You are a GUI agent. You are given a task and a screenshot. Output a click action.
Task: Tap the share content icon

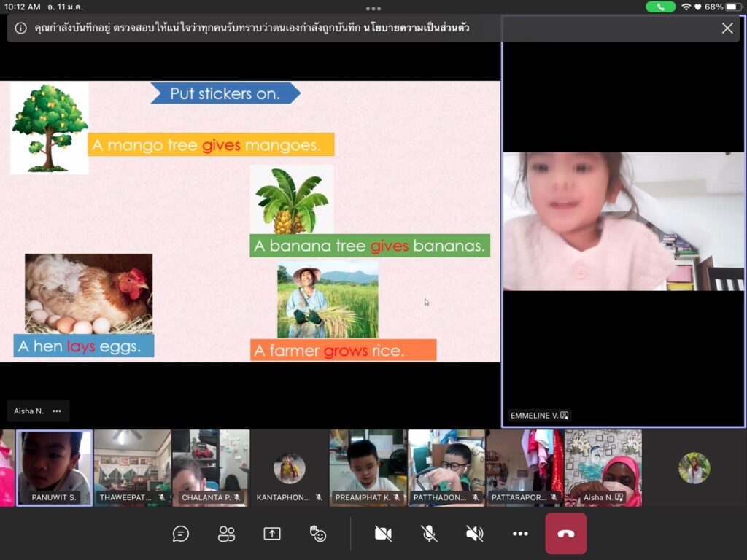pos(272,534)
